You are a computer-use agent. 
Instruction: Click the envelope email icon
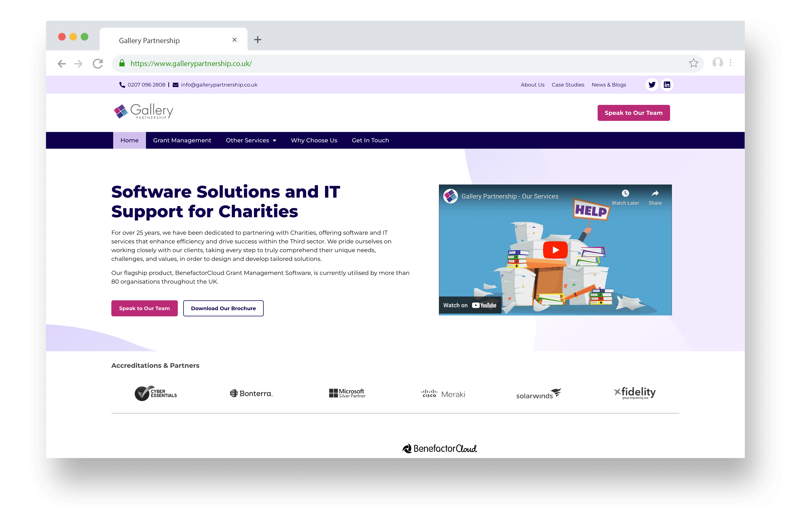point(176,85)
